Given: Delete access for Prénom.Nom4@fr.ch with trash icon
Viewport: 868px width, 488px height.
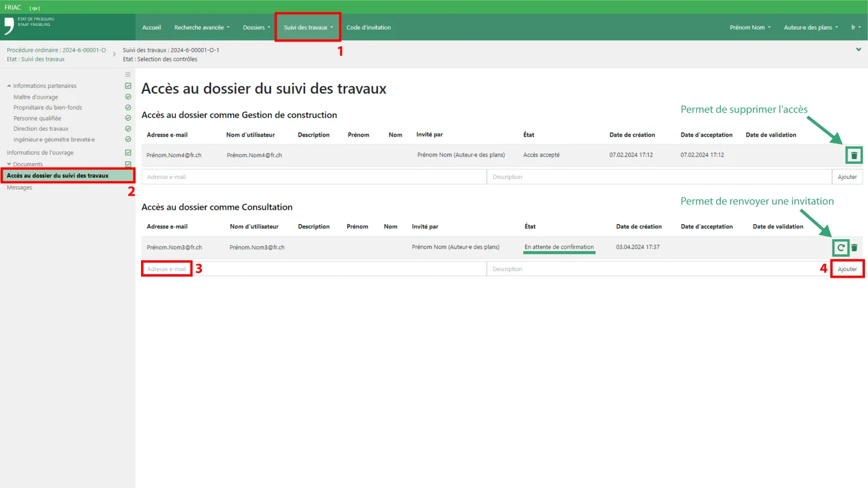Looking at the screenshot, I should point(854,155).
